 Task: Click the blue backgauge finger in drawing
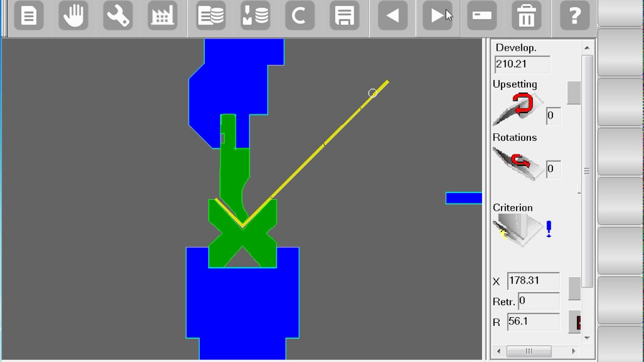coord(464,198)
